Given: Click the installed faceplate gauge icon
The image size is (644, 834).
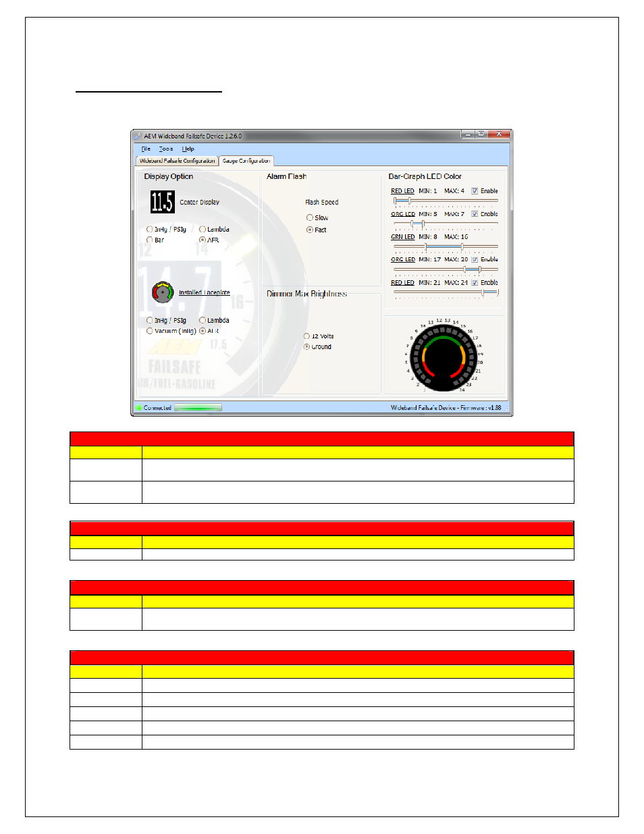Looking at the screenshot, I should pos(163,292).
